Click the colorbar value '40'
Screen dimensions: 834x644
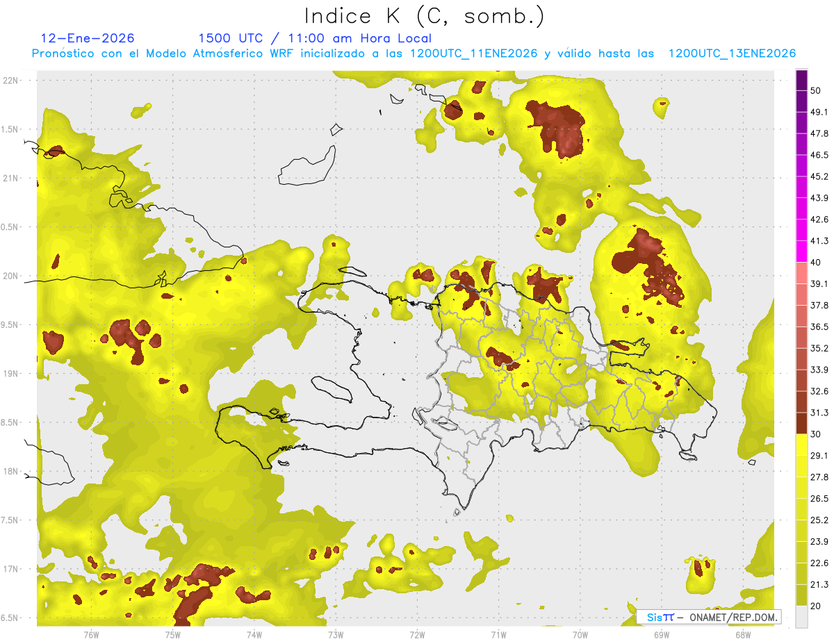coord(816,263)
